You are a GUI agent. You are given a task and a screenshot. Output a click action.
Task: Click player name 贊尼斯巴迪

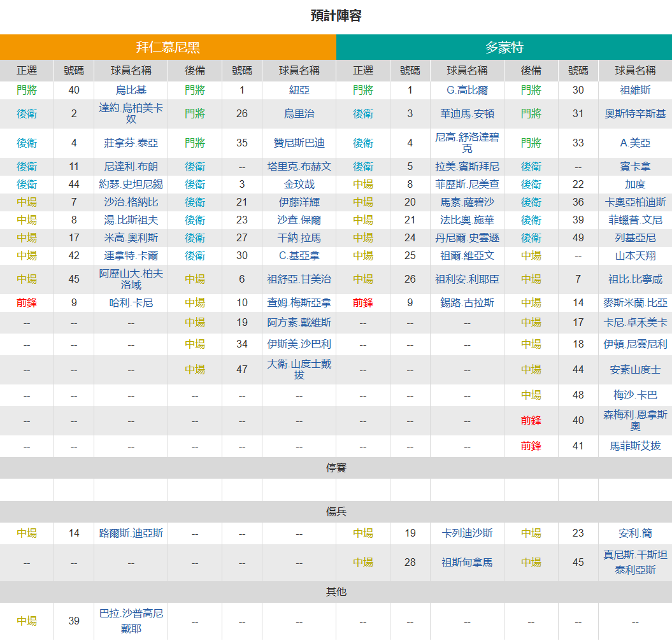click(x=299, y=143)
